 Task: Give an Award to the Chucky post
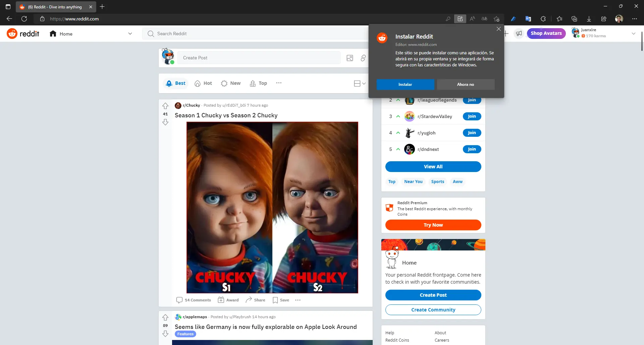pos(228,300)
